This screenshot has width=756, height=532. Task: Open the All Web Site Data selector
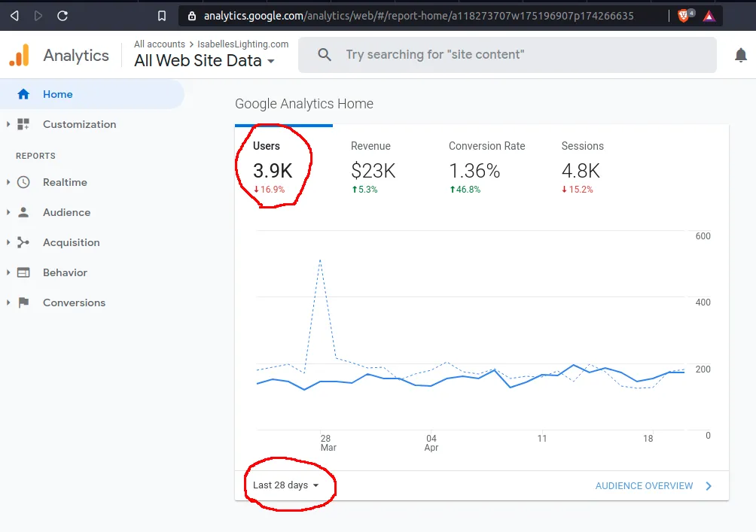[x=204, y=61]
